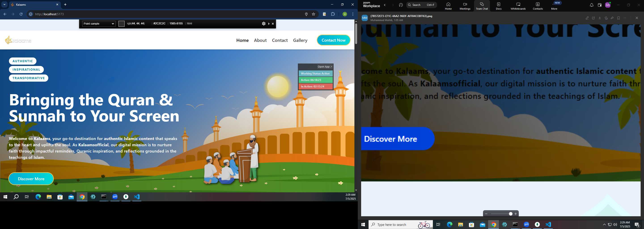The image size is (644, 229).
Task: Close the Kalaams tab
Action: click(57, 4)
